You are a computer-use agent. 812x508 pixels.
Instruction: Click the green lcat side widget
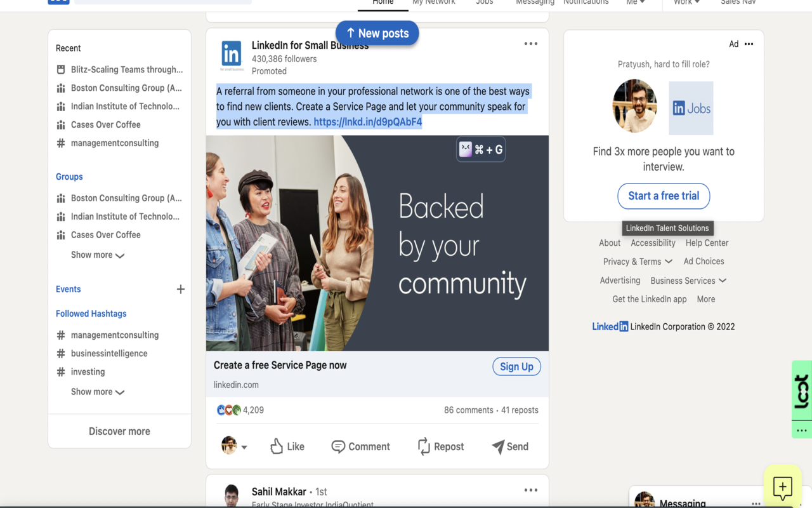click(x=802, y=391)
